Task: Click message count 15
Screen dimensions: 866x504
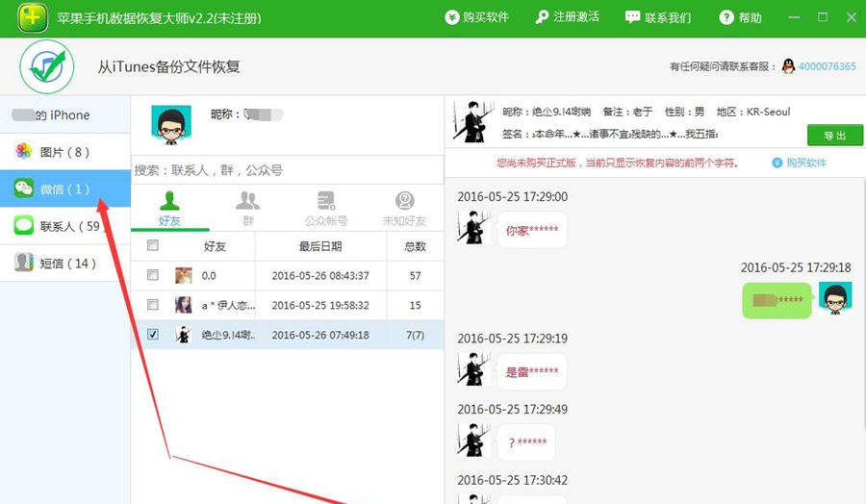Action: click(x=416, y=305)
